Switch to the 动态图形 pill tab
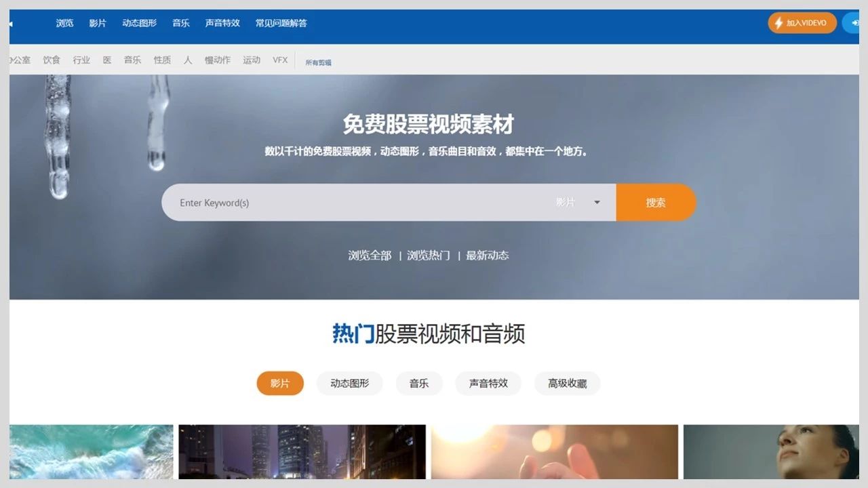This screenshot has height=488, width=868. coord(349,383)
